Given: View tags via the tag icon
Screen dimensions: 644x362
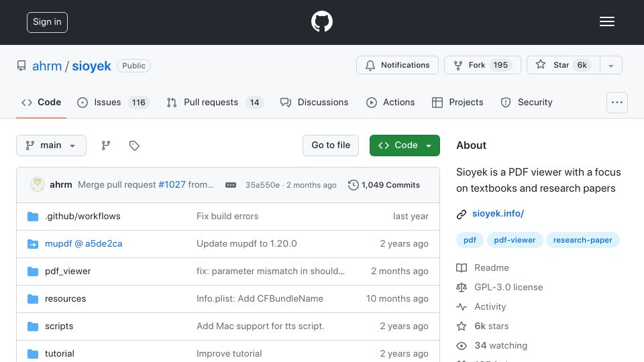Looking at the screenshot, I should 134,145.
